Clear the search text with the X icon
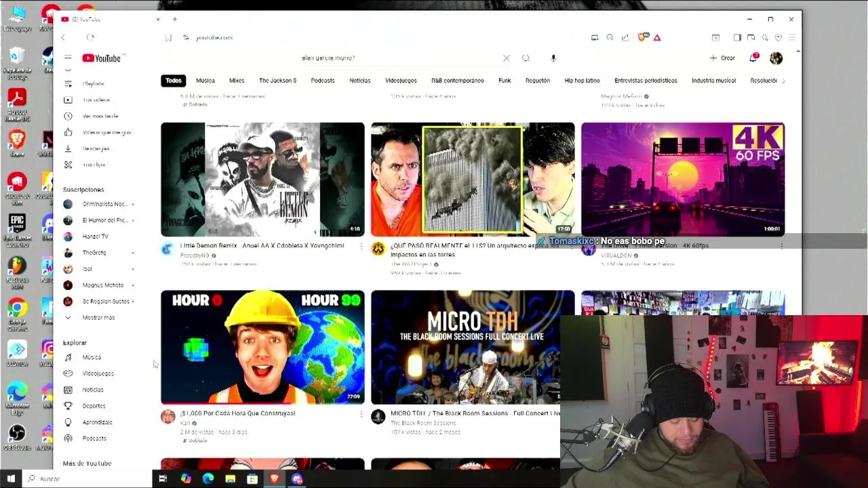The height and width of the screenshot is (488, 868). pos(506,58)
